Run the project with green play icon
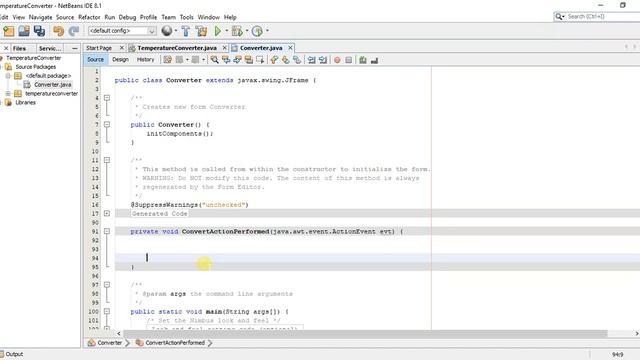 point(218,31)
